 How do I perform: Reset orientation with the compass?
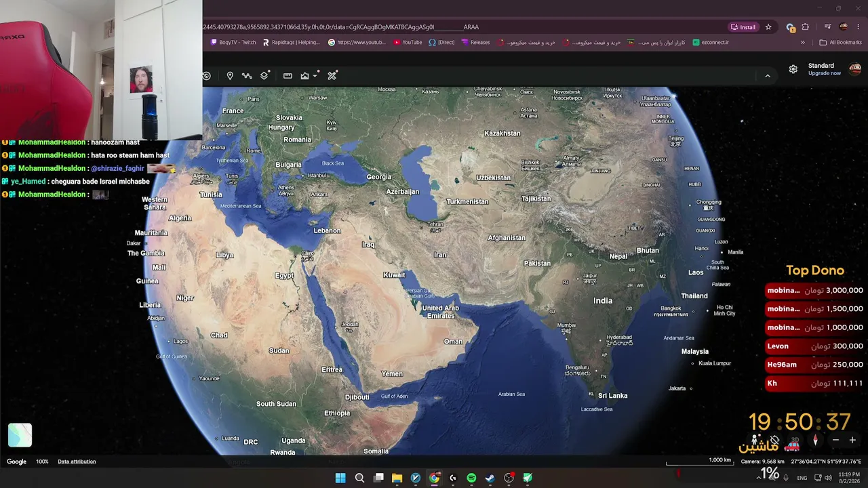(815, 440)
